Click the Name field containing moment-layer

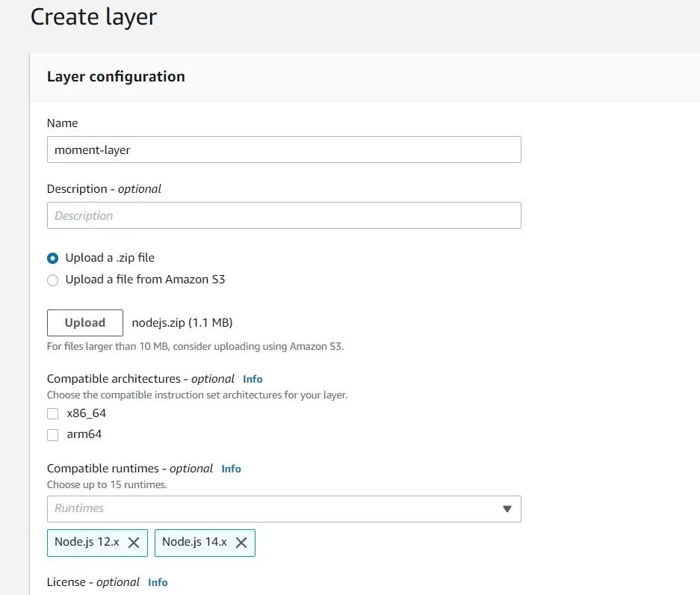point(284,149)
